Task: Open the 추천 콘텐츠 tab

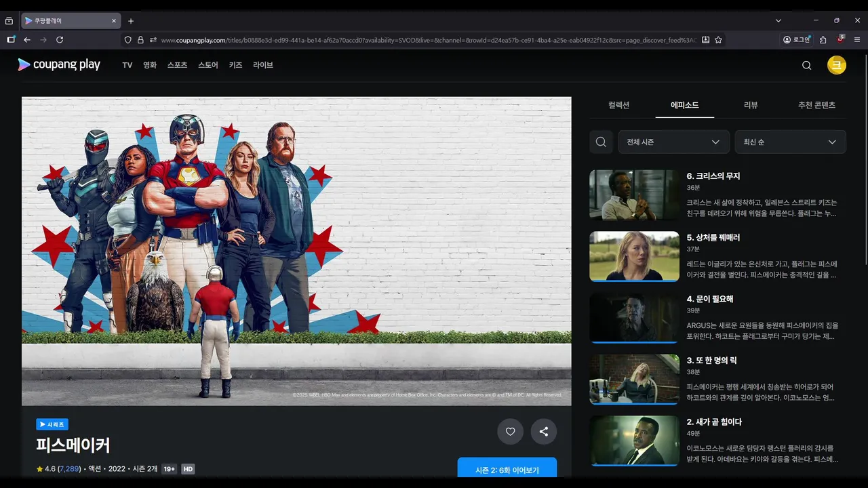Action: click(x=816, y=105)
